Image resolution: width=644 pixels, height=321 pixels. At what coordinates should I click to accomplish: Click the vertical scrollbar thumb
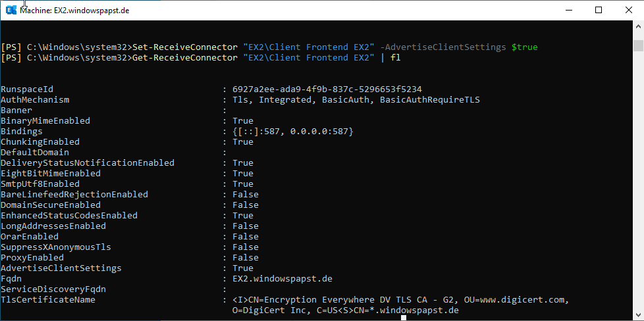[638, 45]
